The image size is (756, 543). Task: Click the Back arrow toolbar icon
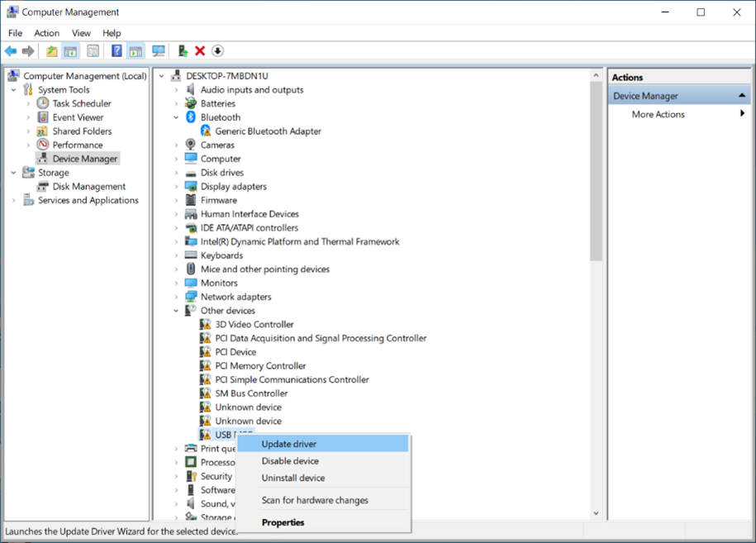[x=11, y=50]
